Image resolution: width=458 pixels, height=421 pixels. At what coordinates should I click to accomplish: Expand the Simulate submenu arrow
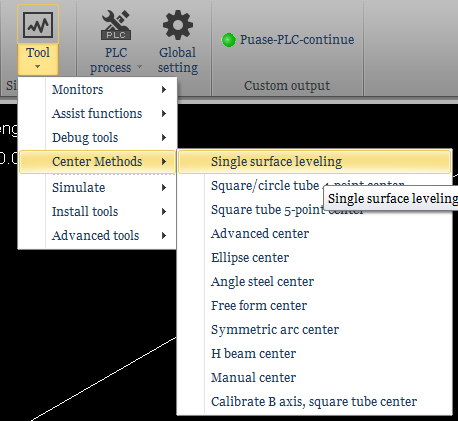[x=164, y=188]
